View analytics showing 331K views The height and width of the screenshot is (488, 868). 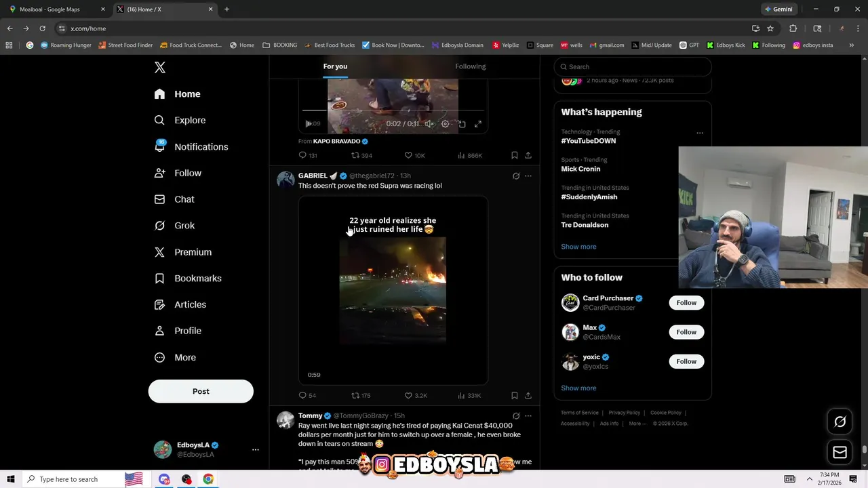pos(469,395)
